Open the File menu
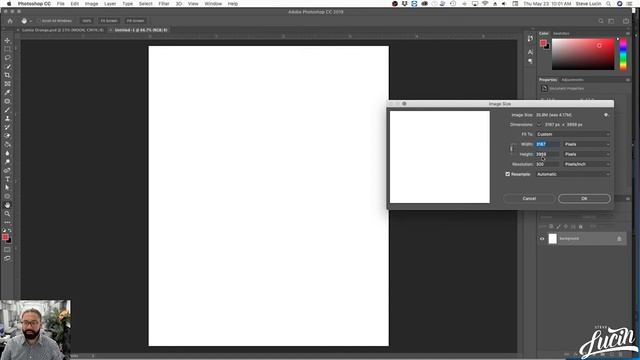The height and width of the screenshot is (360, 640). tap(60, 4)
